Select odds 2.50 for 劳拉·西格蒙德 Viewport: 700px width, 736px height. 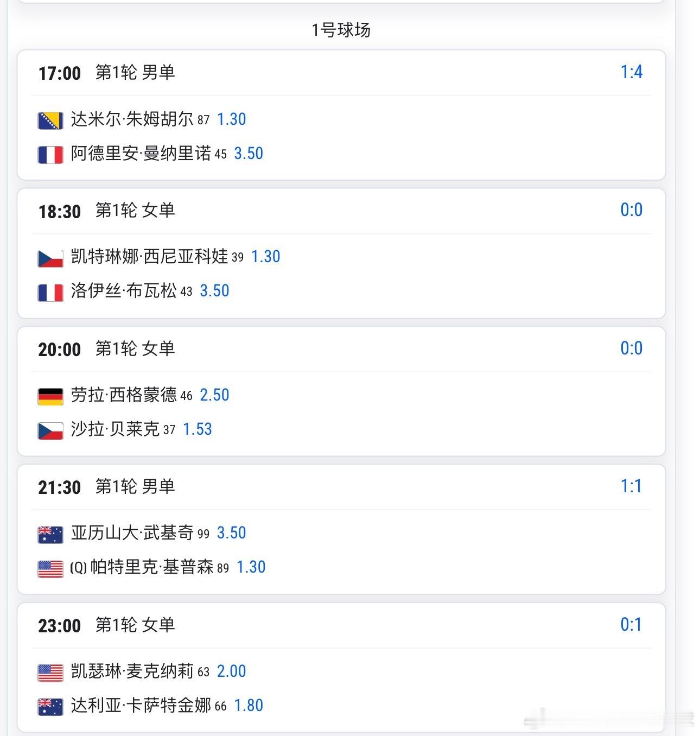215,395
